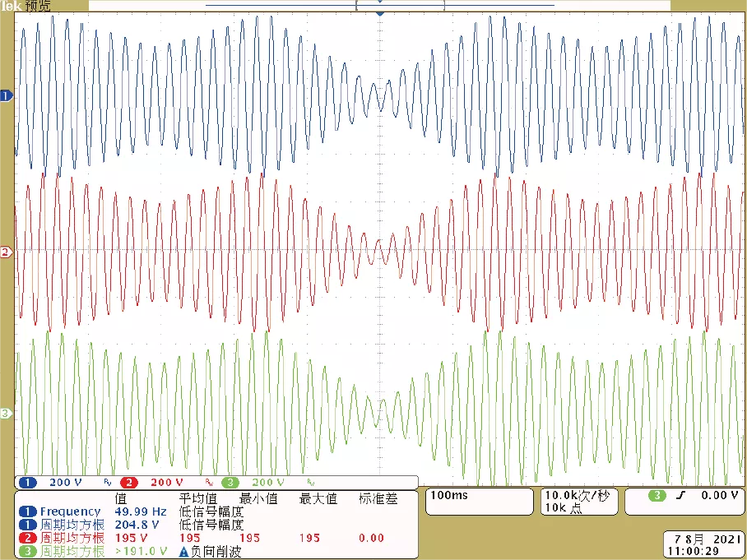
Task: Click the trigger position marker above the graticule
Action: (380, 14)
